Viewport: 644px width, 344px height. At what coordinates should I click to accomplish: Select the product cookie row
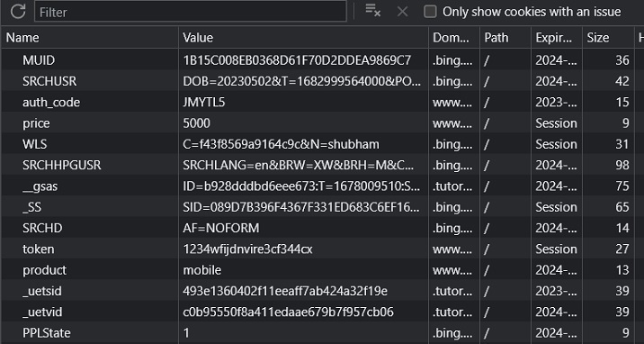coord(322,269)
